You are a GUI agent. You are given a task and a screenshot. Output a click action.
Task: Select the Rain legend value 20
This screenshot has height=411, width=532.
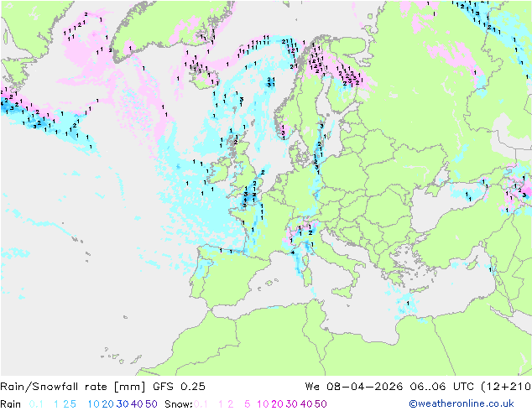click(108, 404)
